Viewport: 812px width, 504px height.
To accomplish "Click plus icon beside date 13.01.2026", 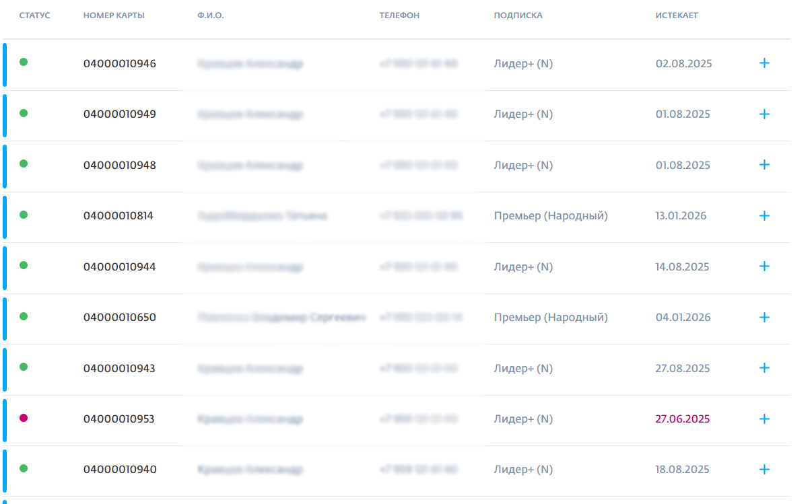I will [764, 216].
